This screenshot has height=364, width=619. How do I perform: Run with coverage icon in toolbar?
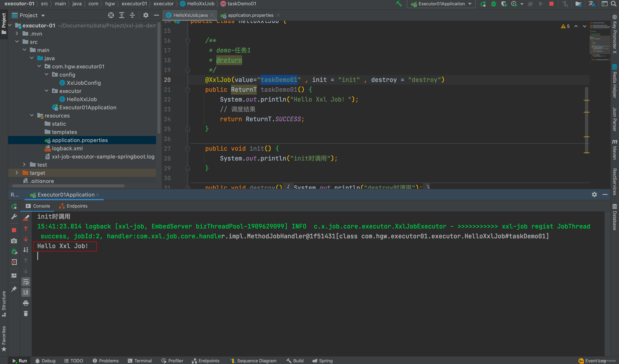pos(504,4)
